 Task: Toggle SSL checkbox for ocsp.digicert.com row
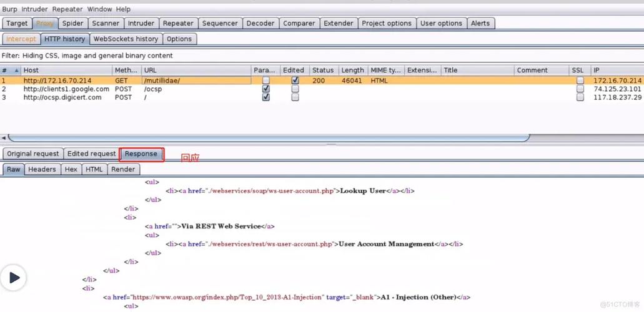click(580, 97)
